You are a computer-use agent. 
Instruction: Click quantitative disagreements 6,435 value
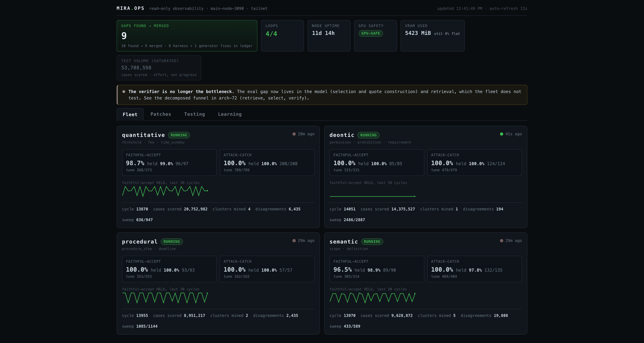(x=294, y=209)
